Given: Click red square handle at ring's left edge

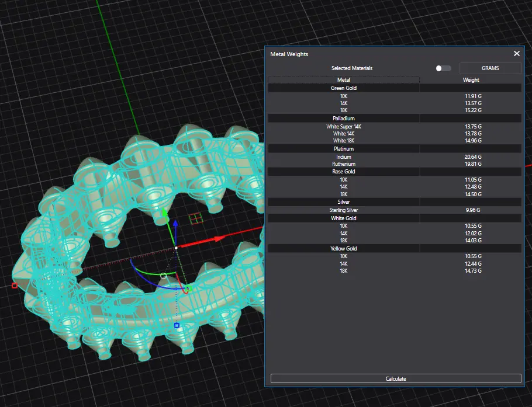Looking at the screenshot, I should point(15,286).
